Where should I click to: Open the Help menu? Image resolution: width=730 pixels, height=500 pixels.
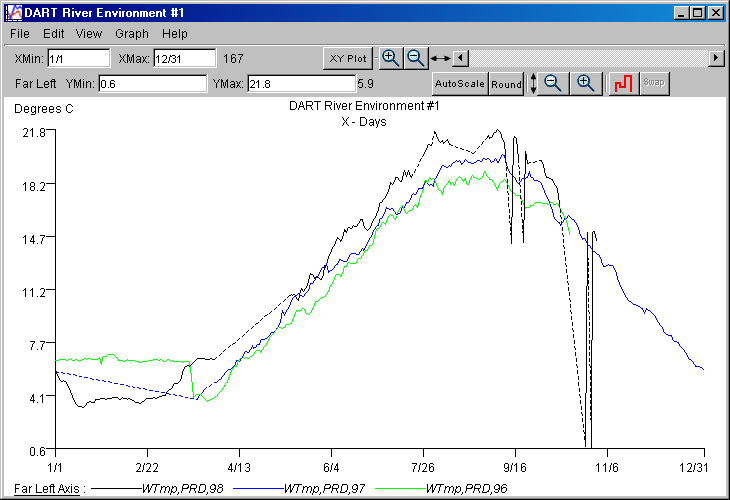[175, 34]
